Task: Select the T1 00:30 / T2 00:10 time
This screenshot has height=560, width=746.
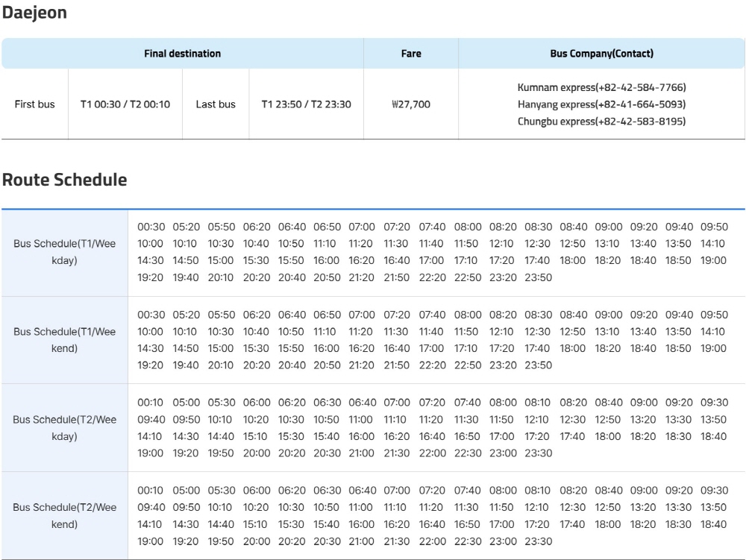Action: pos(125,104)
